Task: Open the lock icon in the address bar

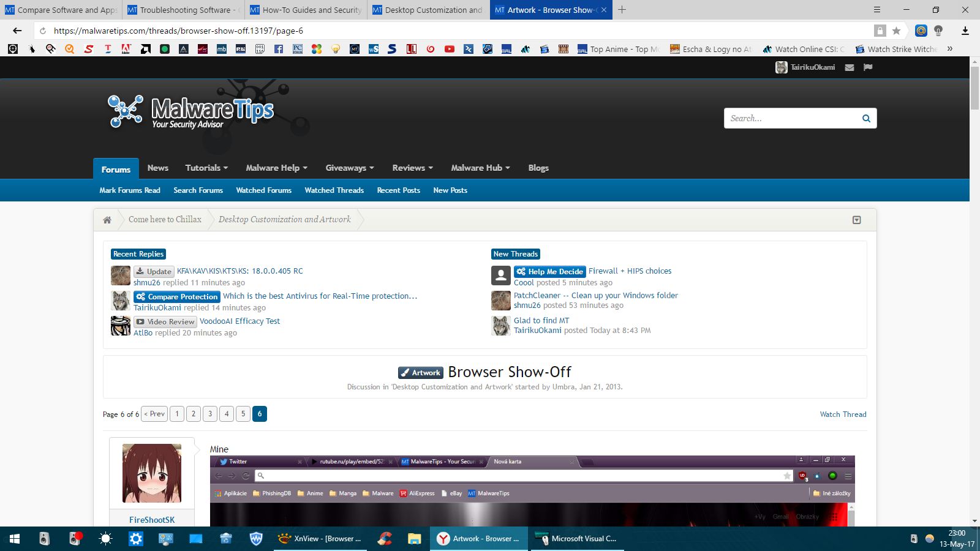Action: [880, 31]
